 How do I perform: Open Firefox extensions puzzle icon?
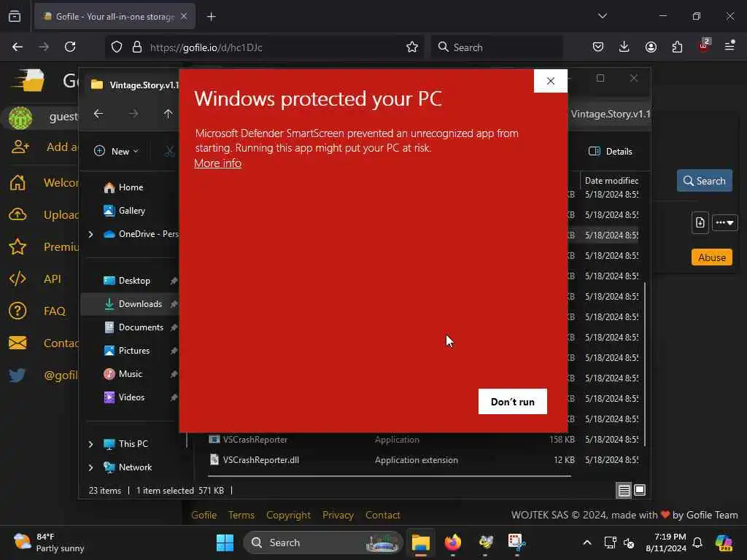point(677,47)
